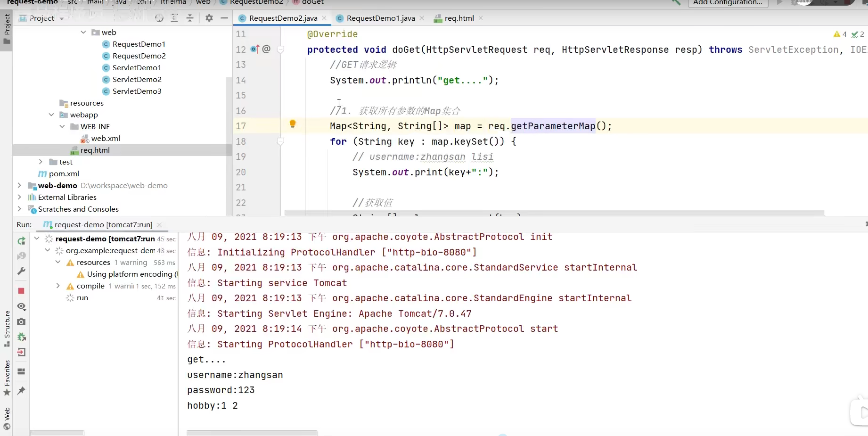Image resolution: width=868 pixels, height=436 pixels.
Task: Switch to RequestDemo1.java tab
Action: (x=380, y=18)
